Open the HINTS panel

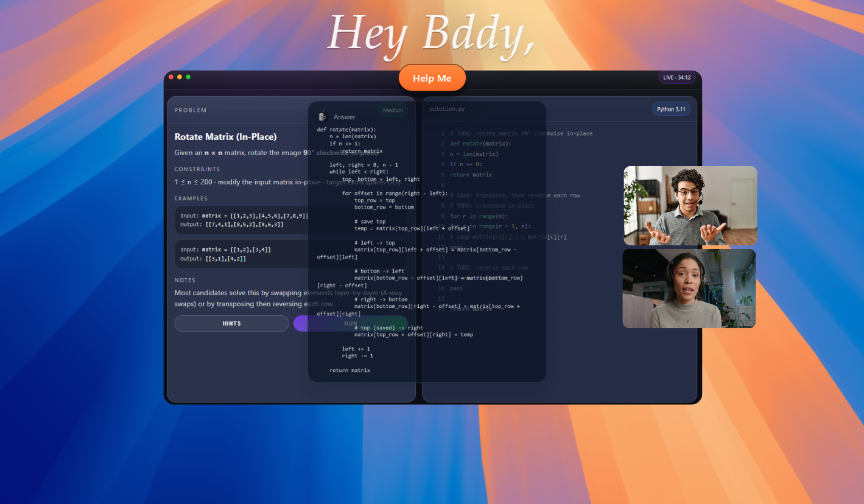tap(231, 323)
